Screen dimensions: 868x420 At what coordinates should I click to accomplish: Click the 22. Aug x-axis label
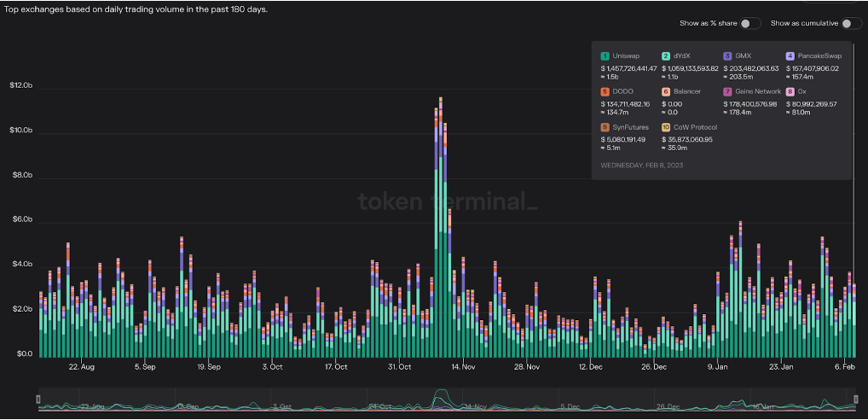point(82,367)
